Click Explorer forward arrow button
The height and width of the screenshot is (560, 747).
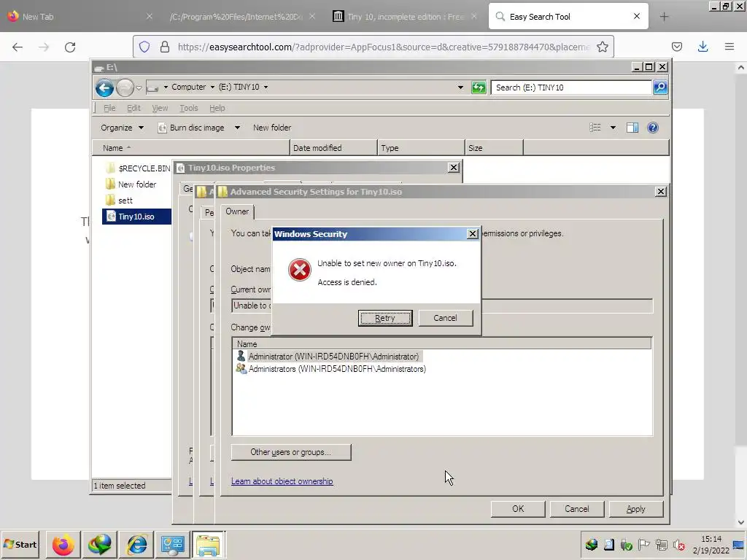125,87
